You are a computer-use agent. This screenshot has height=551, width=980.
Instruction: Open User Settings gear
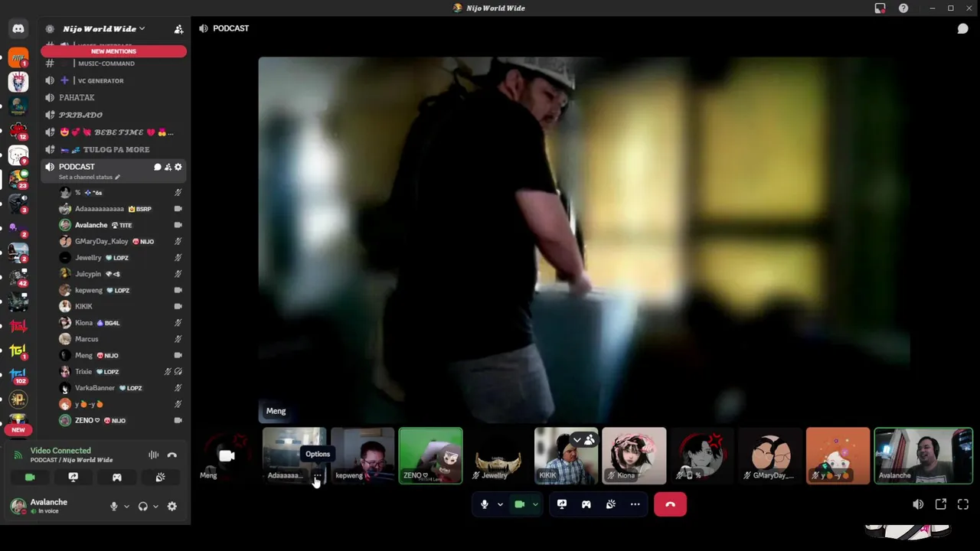tap(172, 506)
